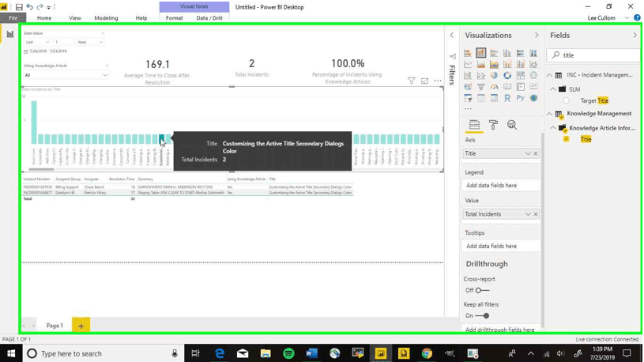The width and height of the screenshot is (644, 362).
Task: Choose the treemap visualization
Action: [521, 75]
